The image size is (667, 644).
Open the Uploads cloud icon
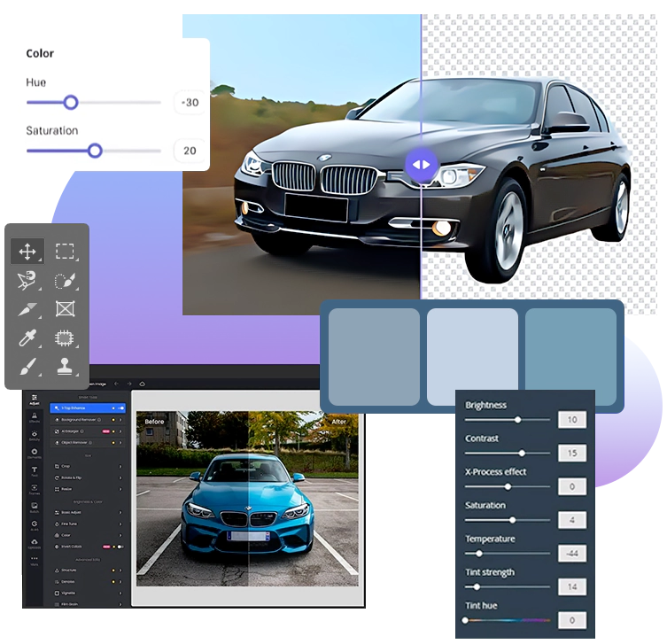click(35, 543)
